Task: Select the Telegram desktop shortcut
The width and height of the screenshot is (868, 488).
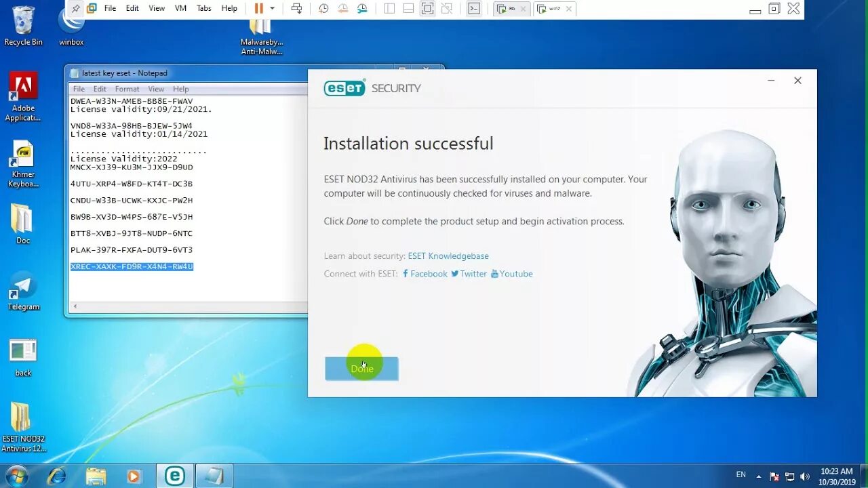Action: [x=23, y=291]
